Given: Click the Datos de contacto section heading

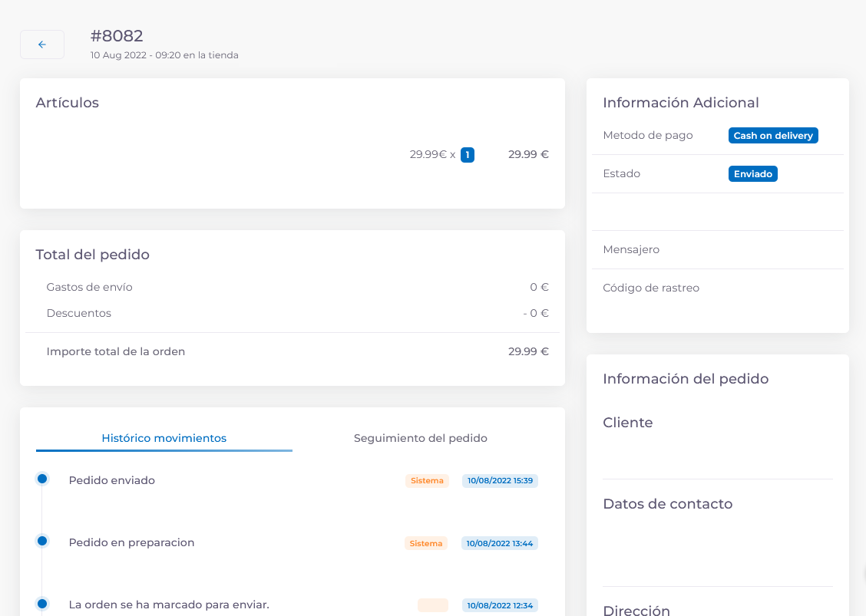Looking at the screenshot, I should pyautogui.click(x=667, y=504).
